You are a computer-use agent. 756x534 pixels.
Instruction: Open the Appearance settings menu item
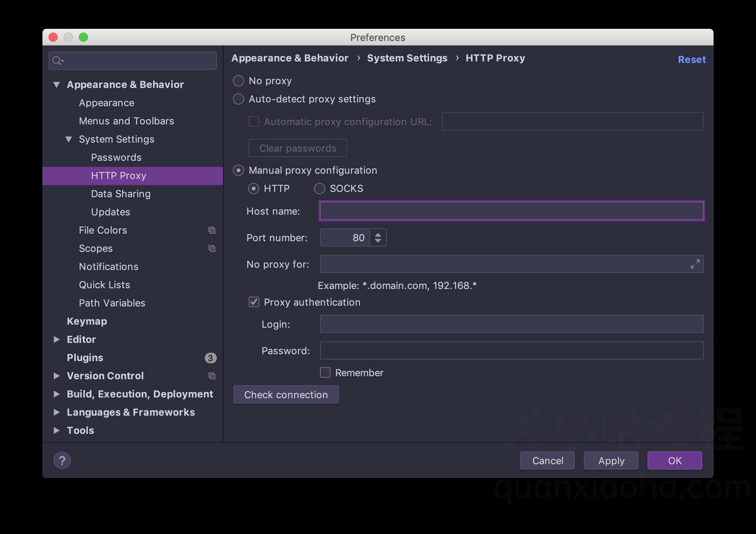tap(106, 102)
